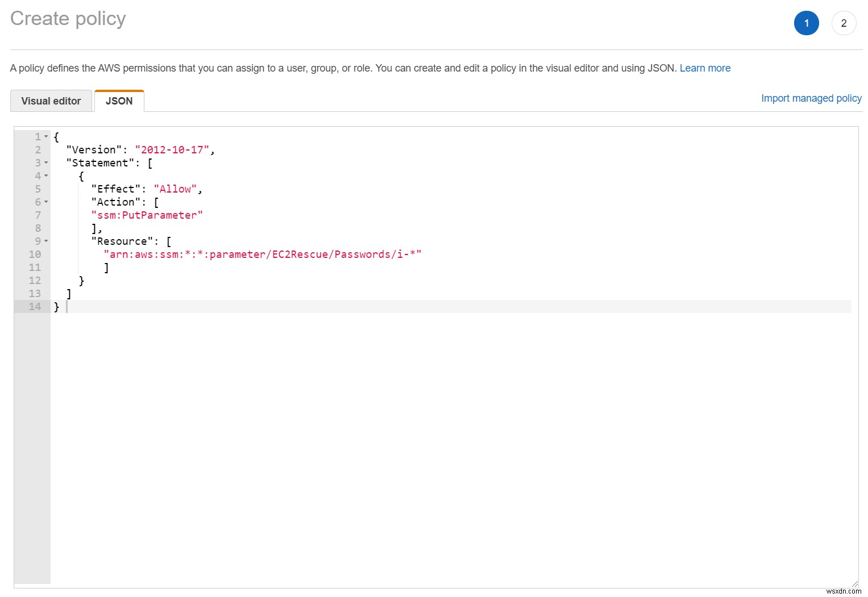Select the JSON tab
868x597 pixels.
(x=119, y=101)
